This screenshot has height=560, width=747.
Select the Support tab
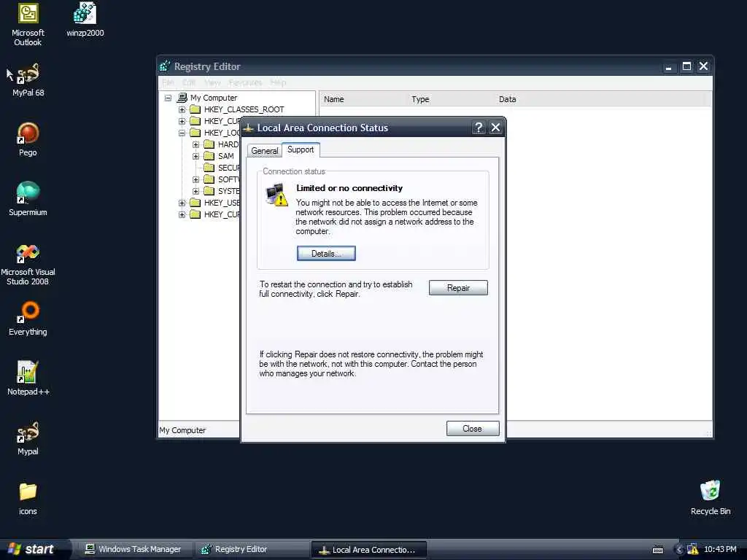coord(301,149)
